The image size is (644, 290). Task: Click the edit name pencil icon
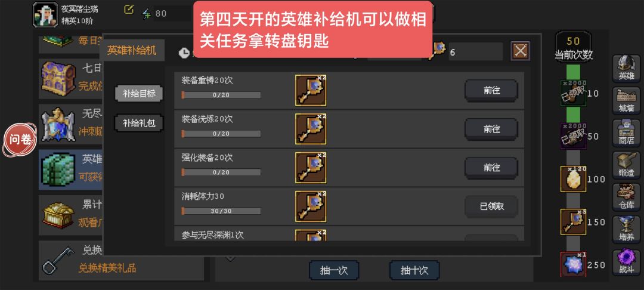click(129, 10)
